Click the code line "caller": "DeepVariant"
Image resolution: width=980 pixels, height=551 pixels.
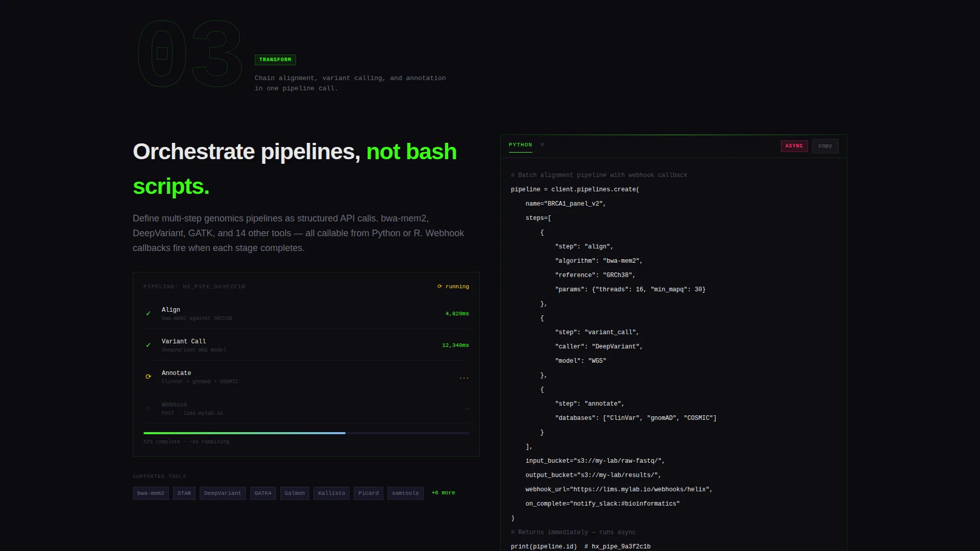coord(599,346)
